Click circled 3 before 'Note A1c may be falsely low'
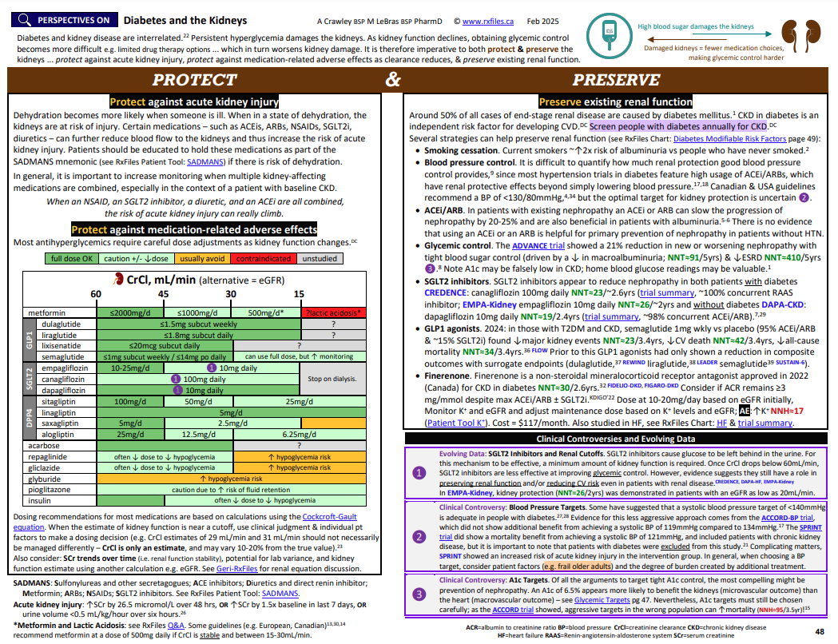Image resolution: width=838 pixels, height=644 pixels. (431, 268)
